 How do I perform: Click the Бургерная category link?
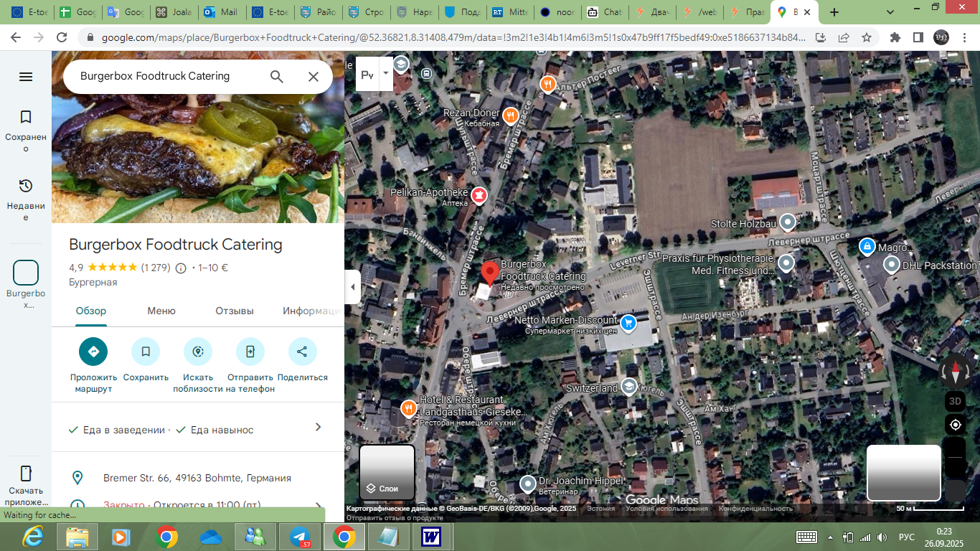click(x=93, y=283)
